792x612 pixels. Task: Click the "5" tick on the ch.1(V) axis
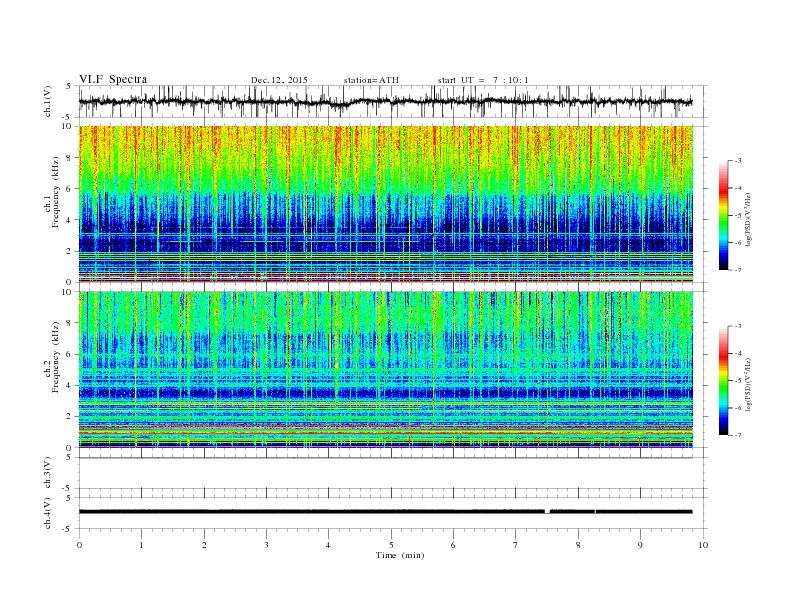[x=69, y=86]
